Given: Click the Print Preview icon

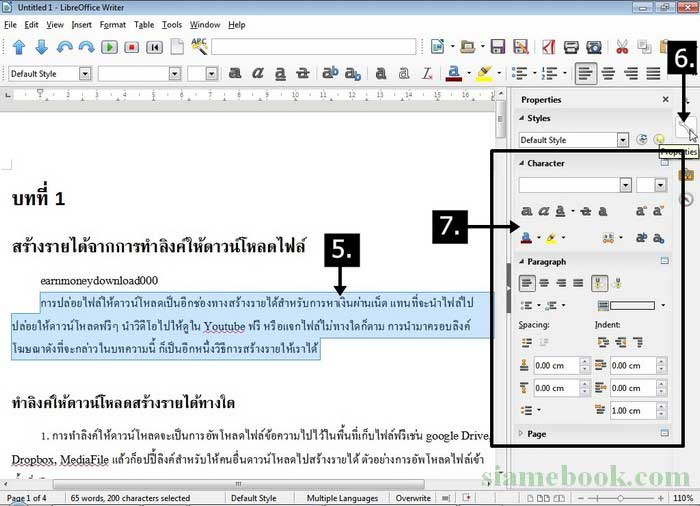Looking at the screenshot, I should (594, 46).
